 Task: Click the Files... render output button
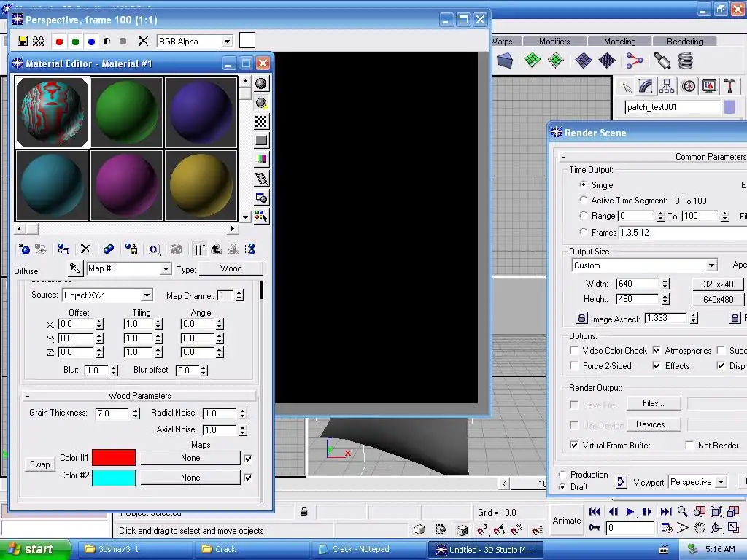[x=653, y=403]
